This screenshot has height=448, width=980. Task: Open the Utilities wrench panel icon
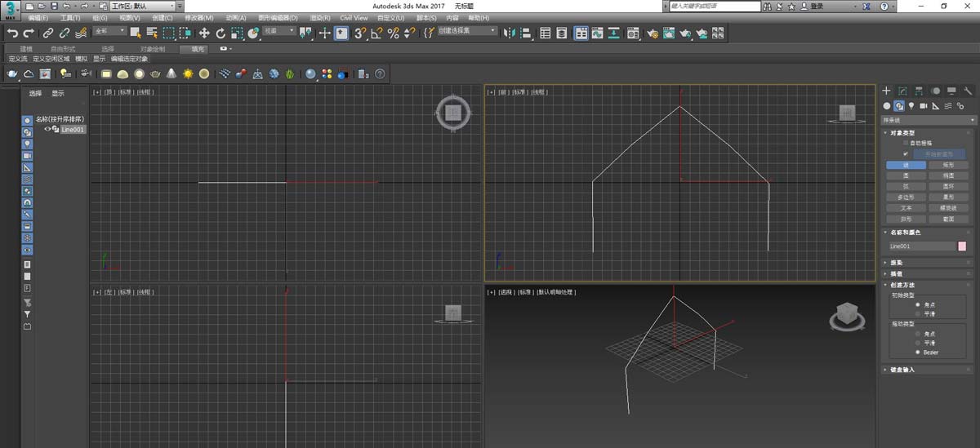(x=968, y=91)
